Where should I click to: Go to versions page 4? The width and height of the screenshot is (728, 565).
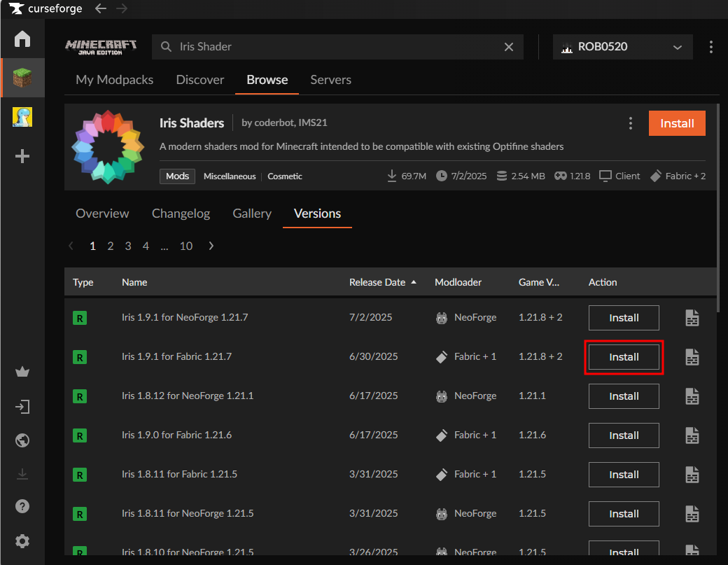click(x=146, y=246)
